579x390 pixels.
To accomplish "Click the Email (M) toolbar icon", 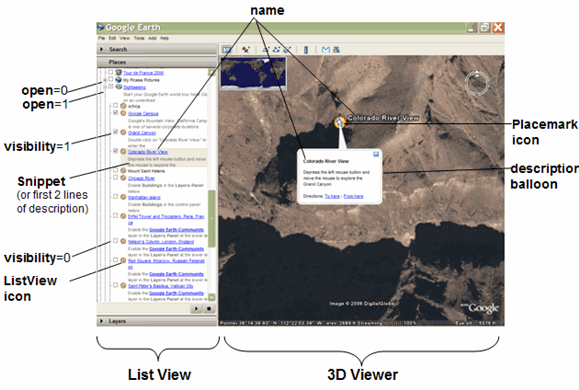I will [x=326, y=49].
